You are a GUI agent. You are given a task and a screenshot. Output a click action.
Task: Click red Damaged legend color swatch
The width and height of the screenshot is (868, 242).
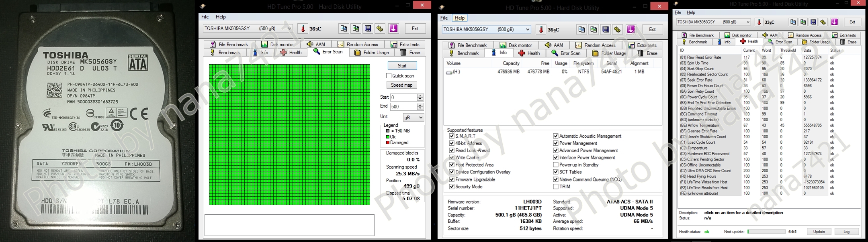[x=388, y=142]
